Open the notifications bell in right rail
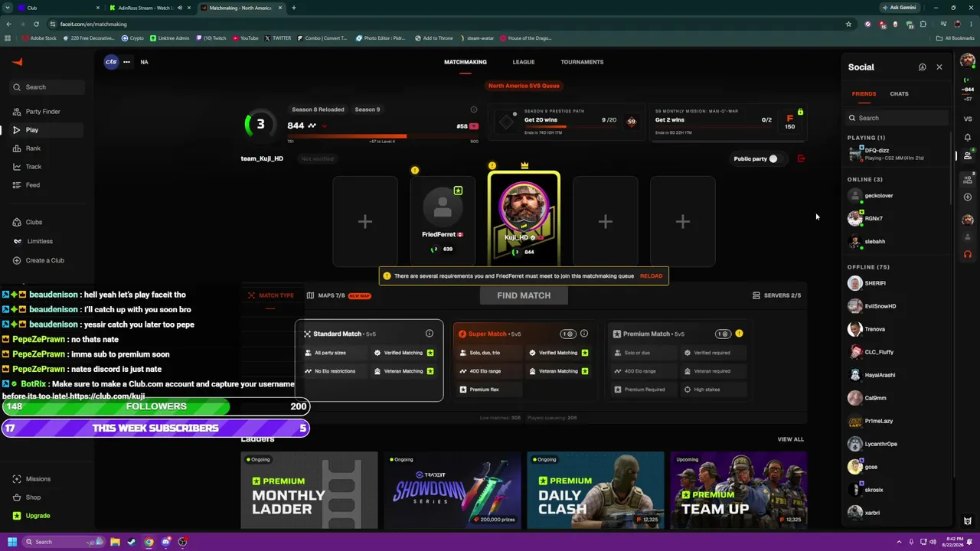 coord(968,138)
